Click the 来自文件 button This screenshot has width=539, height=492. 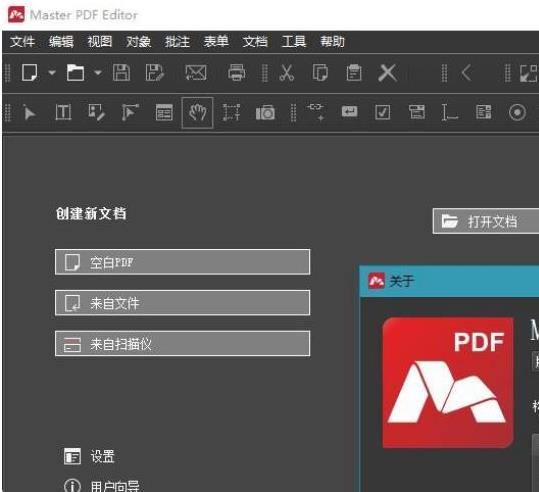183,303
